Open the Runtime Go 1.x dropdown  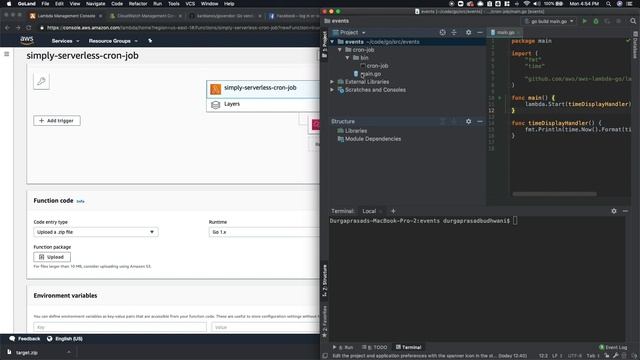pyautogui.click(x=264, y=232)
